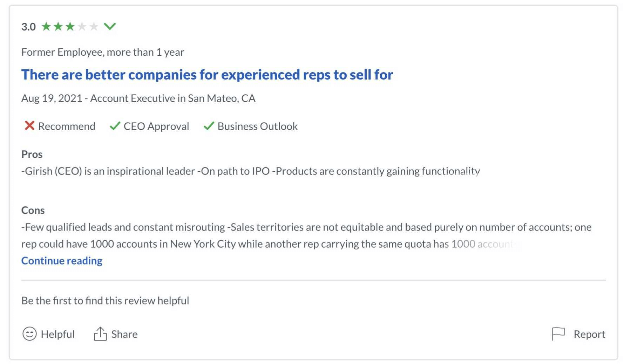Open the review title link

(x=208, y=74)
